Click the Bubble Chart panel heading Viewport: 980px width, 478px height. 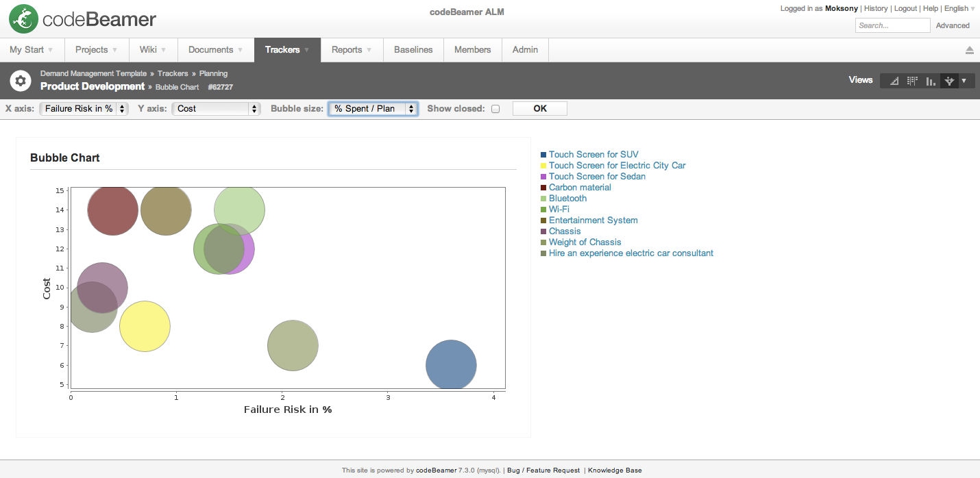click(x=65, y=158)
